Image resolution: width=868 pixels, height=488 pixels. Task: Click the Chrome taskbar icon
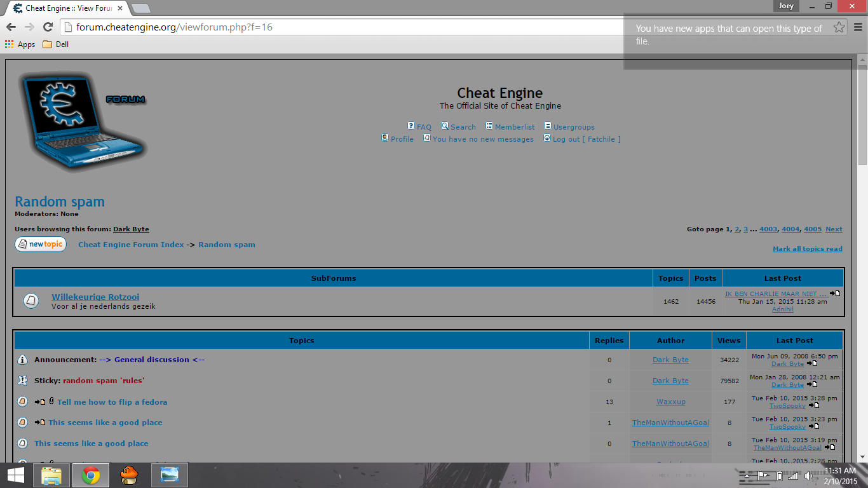pos(91,475)
